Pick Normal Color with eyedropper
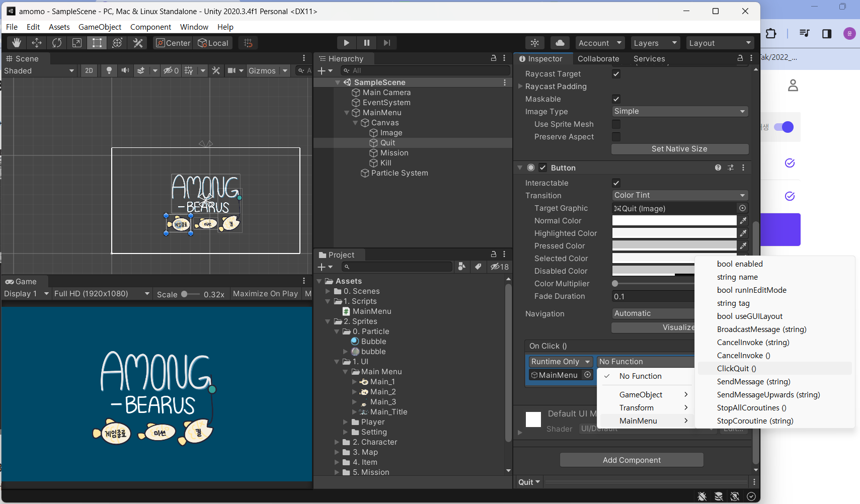 click(743, 220)
